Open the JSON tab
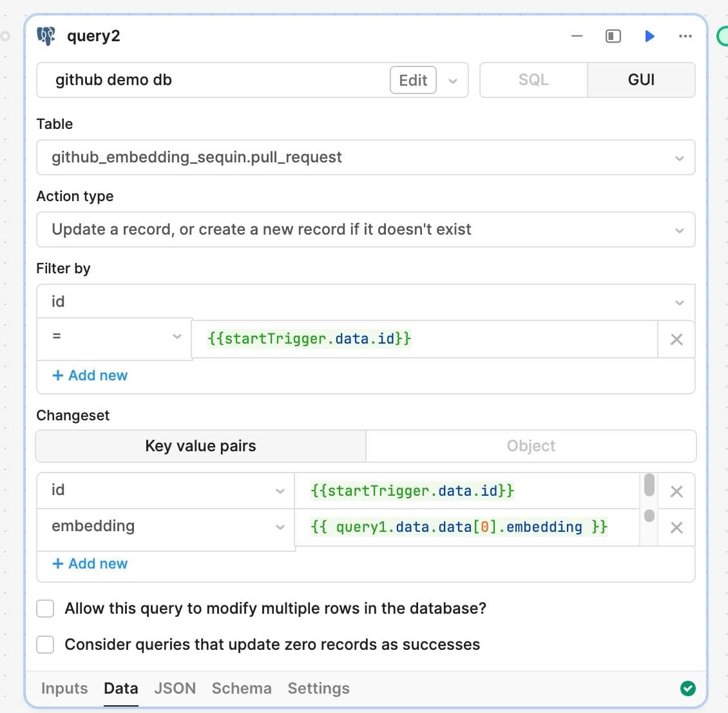The width and height of the screenshot is (728, 713). (x=175, y=689)
